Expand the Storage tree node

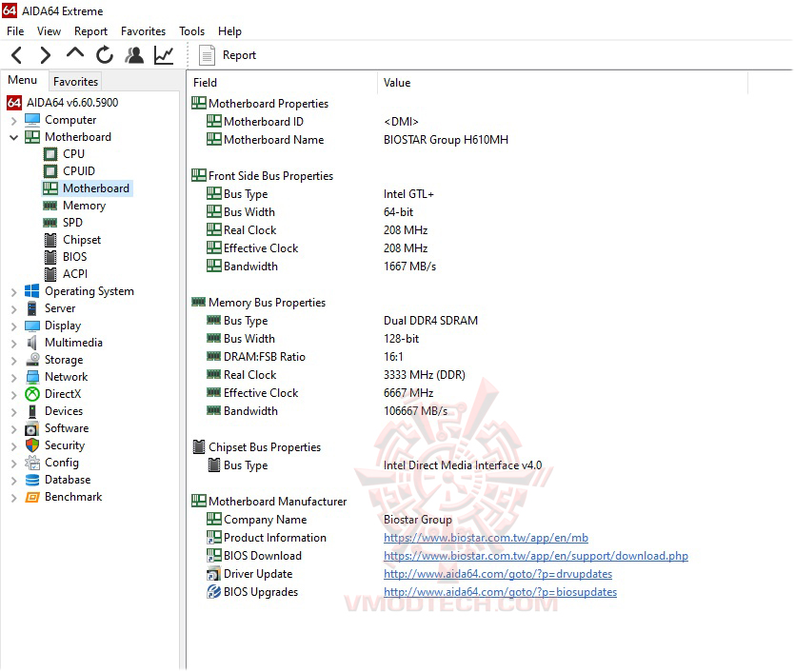pyautogui.click(x=13, y=361)
